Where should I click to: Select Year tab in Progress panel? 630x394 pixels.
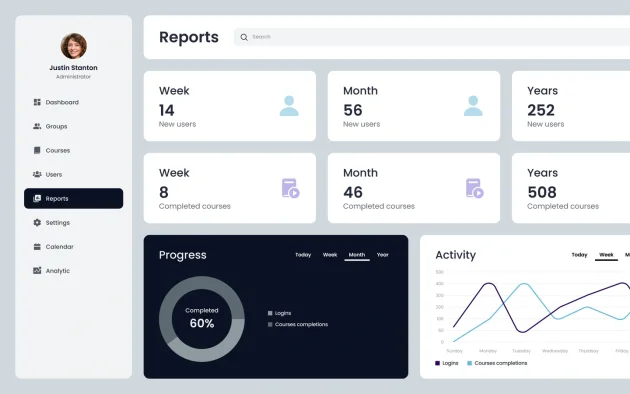(x=382, y=255)
